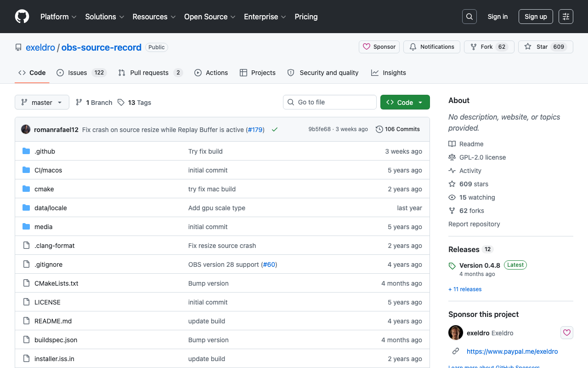Expand the Platform menu

click(58, 17)
